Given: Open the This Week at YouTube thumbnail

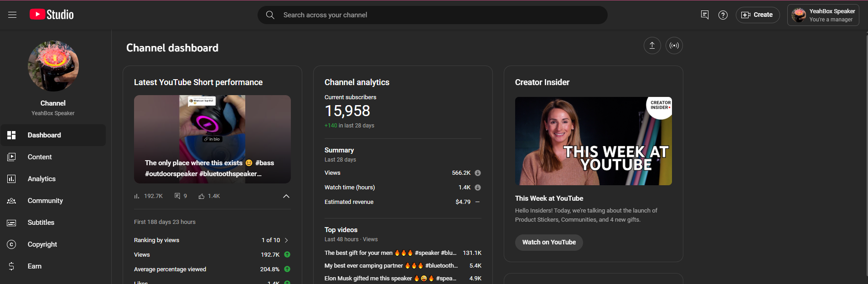Looking at the screenshot, I should click(x=594, y=141).
